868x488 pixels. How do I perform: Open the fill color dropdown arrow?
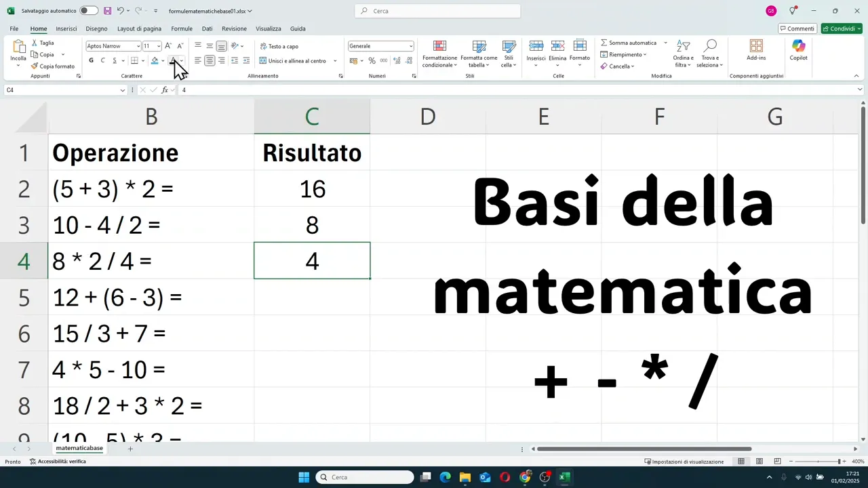click(163, 61)
